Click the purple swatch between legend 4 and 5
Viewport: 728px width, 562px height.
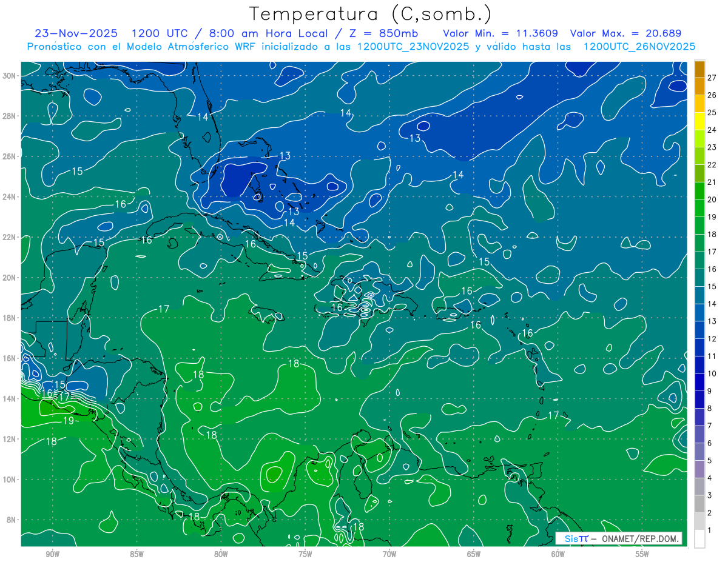point(699,469)
